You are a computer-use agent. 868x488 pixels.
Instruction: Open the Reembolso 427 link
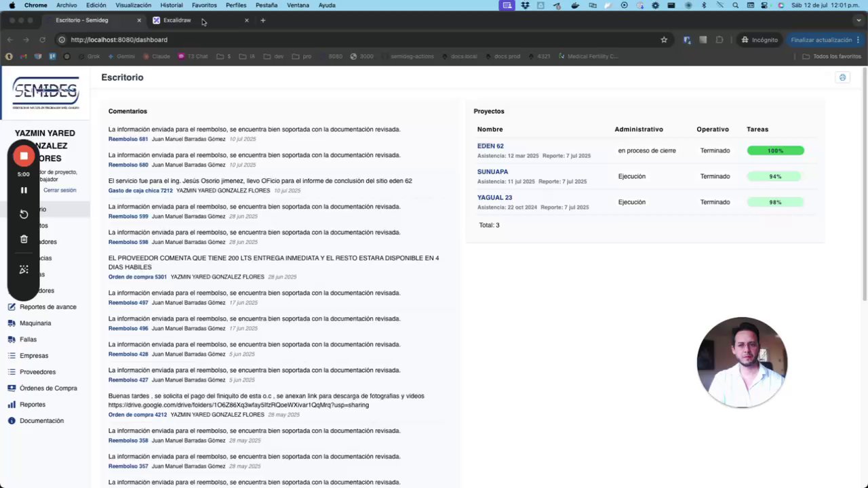click(x=128, y=380)
